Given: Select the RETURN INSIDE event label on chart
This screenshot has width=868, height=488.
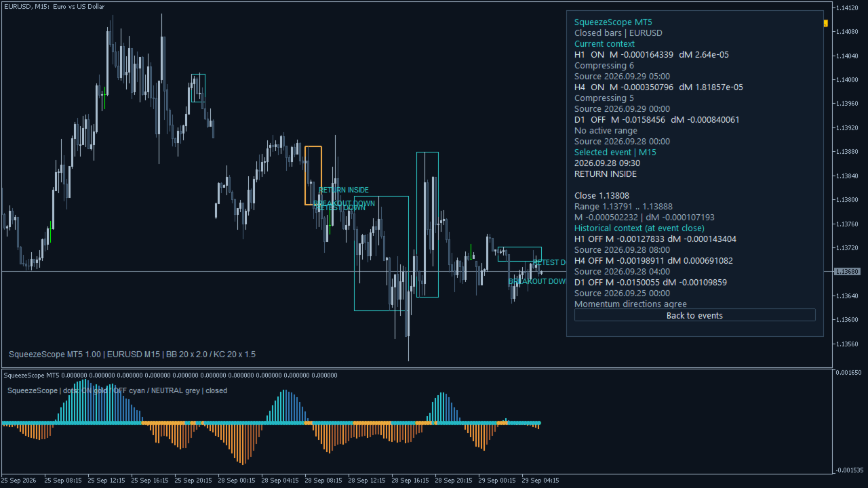Looking at the screenshot, I should 344,190.
